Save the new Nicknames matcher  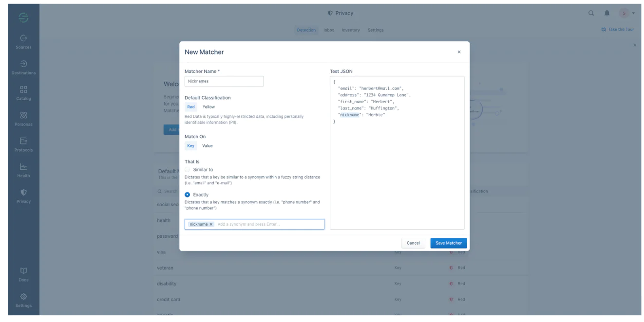[x=448, y=243]
